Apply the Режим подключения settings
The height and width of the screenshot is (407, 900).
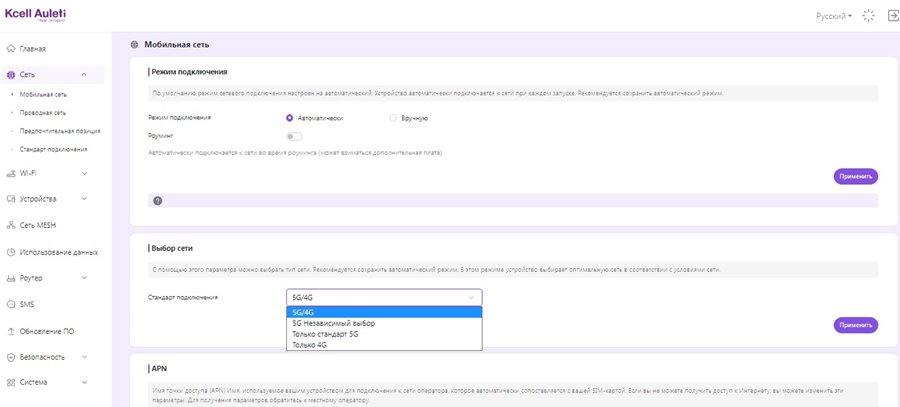pos(855,176)
